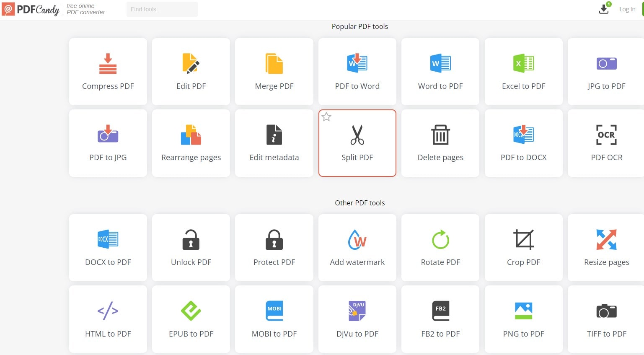Select the Edit PDF pencil icon
The width and height of the screenshot is (644, 355).
coord(191,64)
